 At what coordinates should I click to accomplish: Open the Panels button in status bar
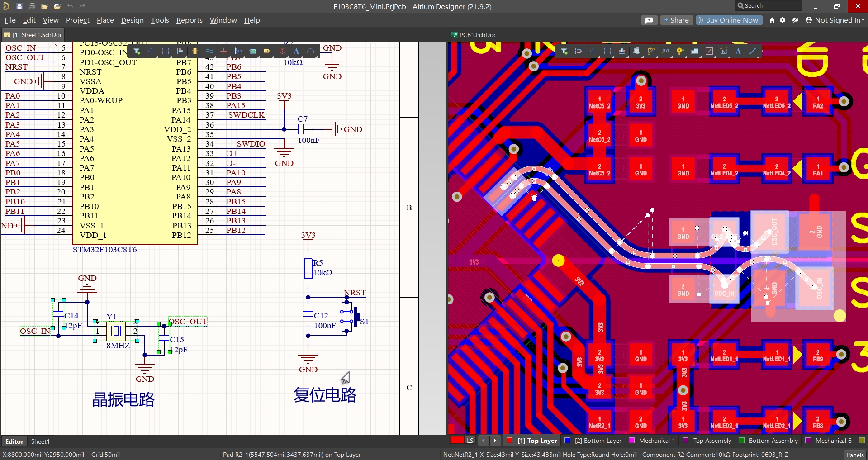point(855,455)
